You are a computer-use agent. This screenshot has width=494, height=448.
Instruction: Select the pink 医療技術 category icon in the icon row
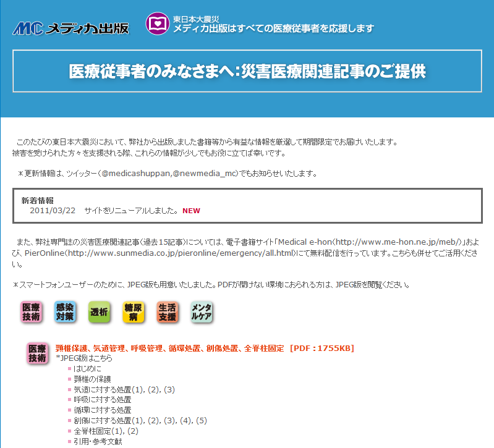(32, 312)
